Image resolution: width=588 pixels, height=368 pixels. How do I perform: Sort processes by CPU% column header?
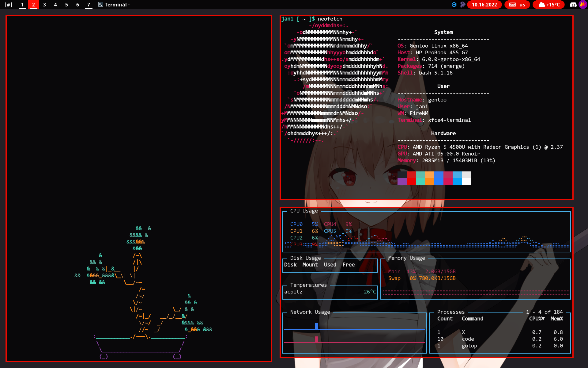coord(537,319)
